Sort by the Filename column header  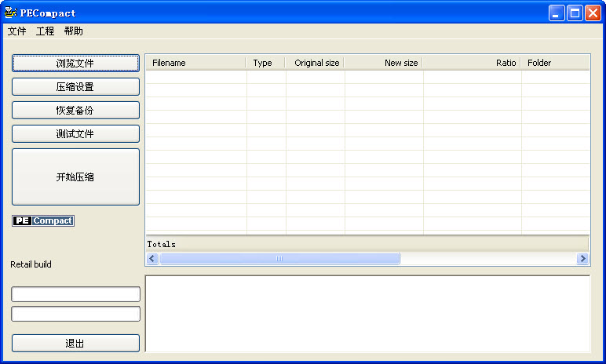[x=195, y=63]
